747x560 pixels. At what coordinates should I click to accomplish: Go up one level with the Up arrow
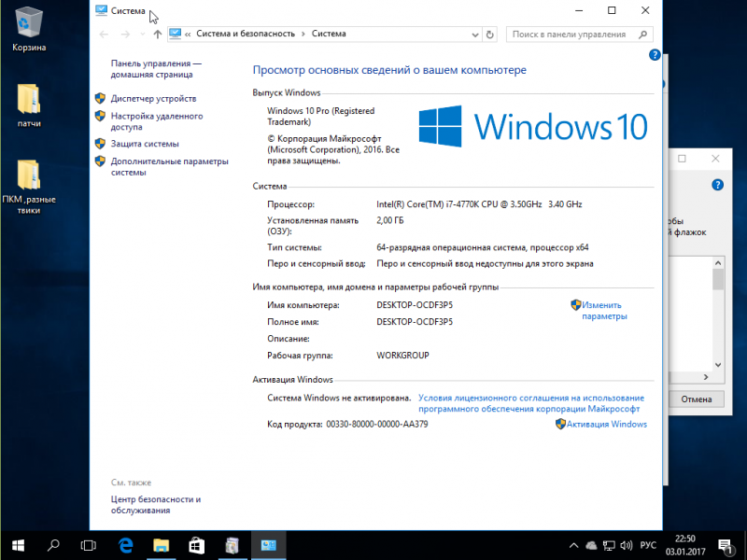pyautogui.click(x=158, y=35)
